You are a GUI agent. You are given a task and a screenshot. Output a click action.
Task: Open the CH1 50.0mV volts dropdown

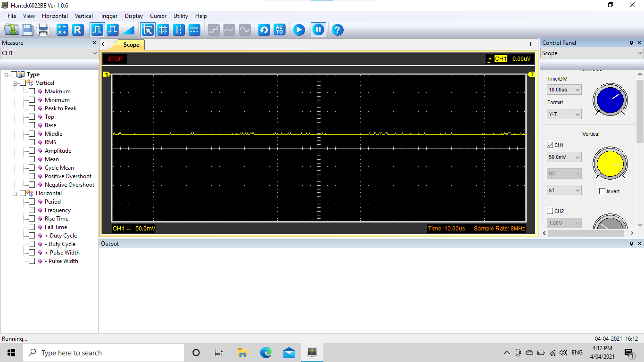(564, 157)
